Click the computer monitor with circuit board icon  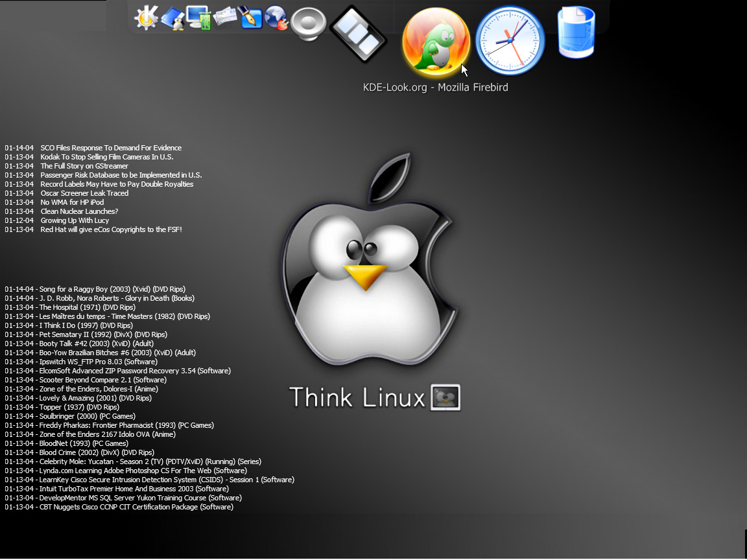tap(199, 18)
